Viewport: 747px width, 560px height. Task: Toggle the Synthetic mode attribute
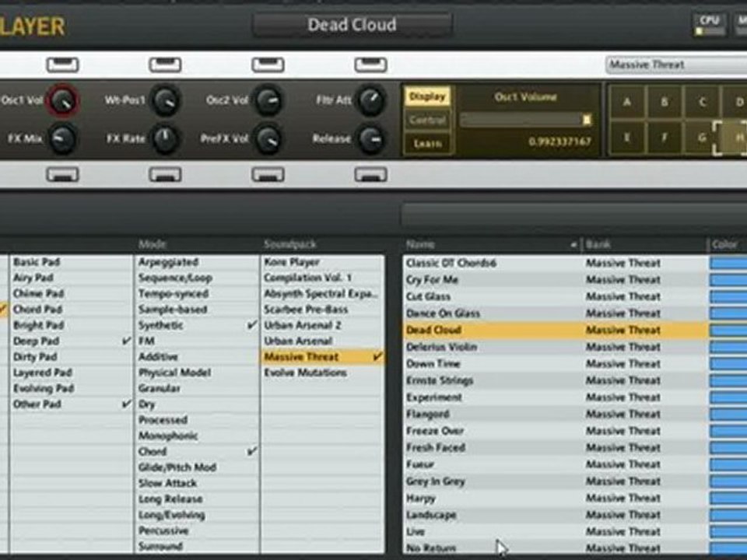197,325
